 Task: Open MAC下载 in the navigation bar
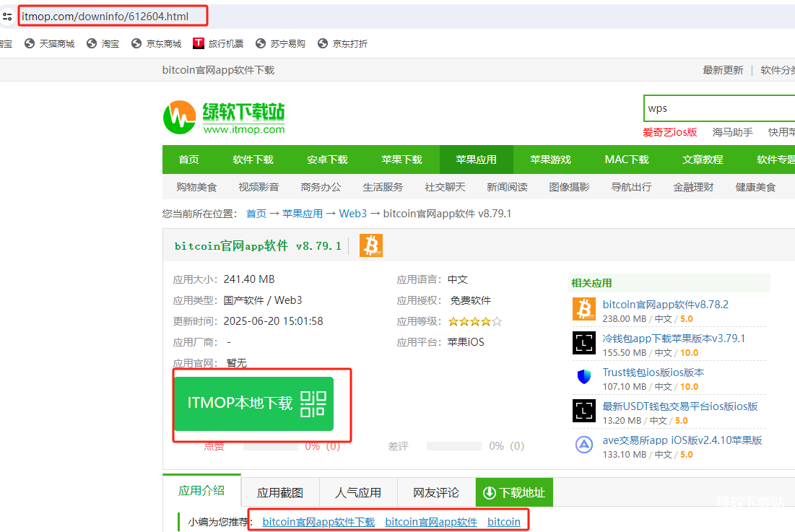point(626,160)
